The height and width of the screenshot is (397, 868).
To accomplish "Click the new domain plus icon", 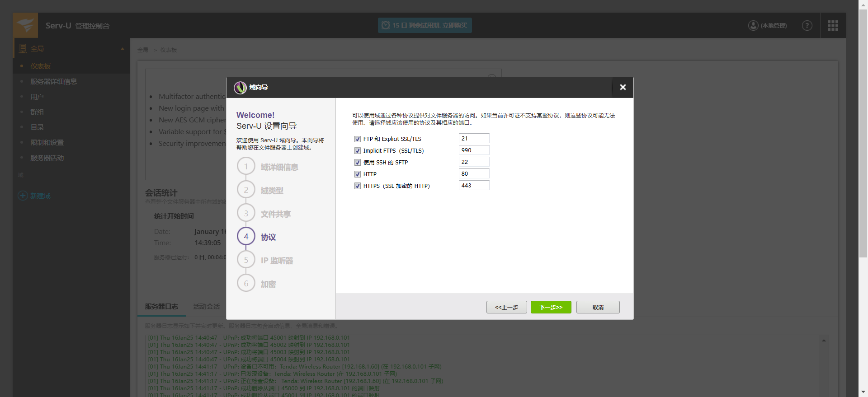I will point(23,196).
